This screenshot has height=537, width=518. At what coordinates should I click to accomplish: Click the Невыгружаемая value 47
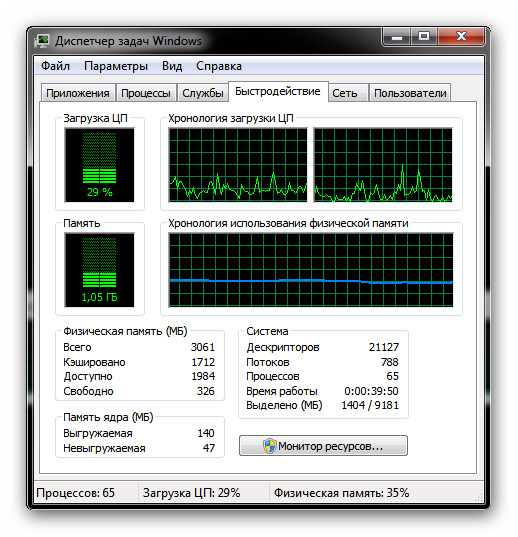click(x=209, y=448)
